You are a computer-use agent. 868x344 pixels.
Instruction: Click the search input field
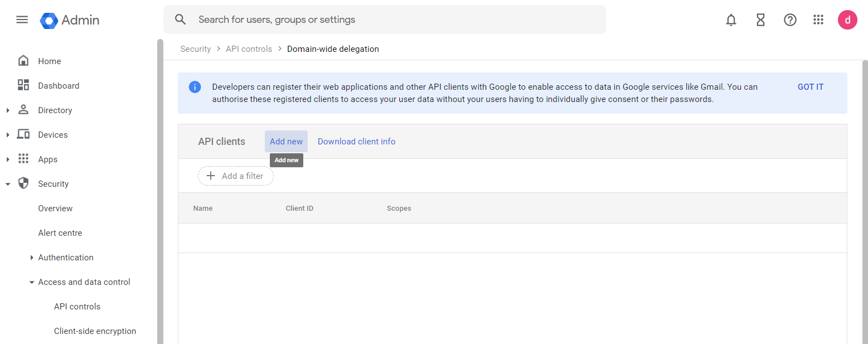coord(390,20)
